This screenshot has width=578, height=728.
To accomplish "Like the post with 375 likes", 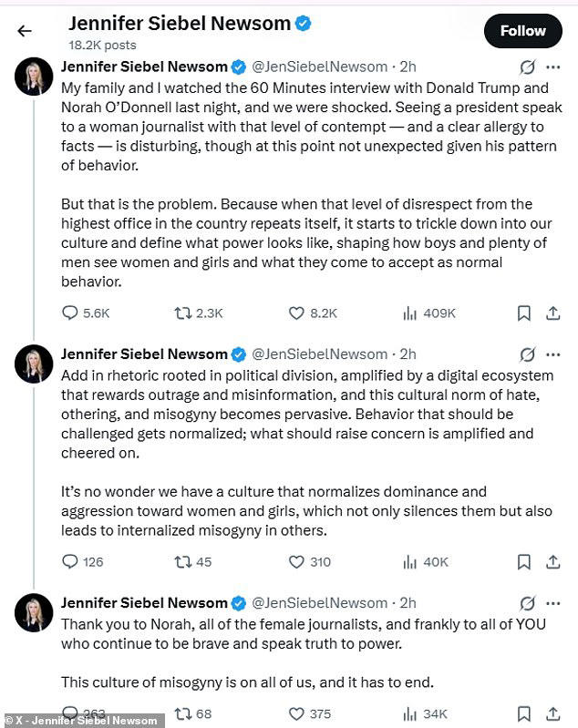I will [296, 713].
